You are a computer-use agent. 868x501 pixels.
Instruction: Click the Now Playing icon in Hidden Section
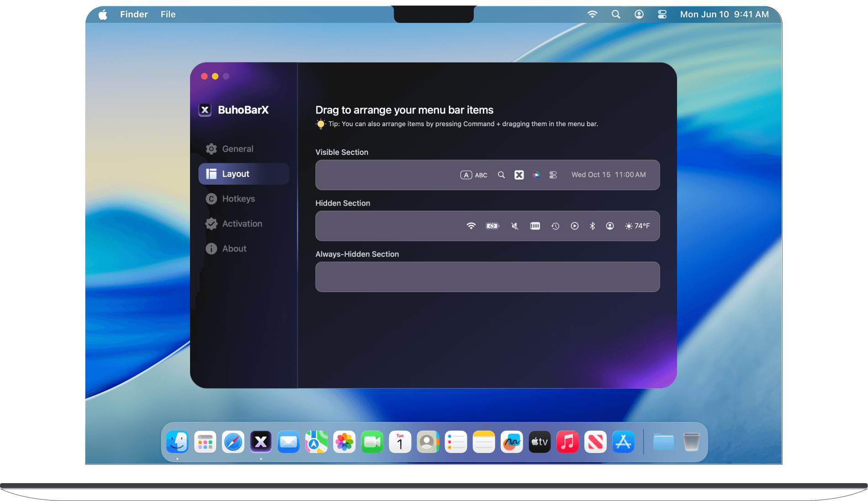574,226
